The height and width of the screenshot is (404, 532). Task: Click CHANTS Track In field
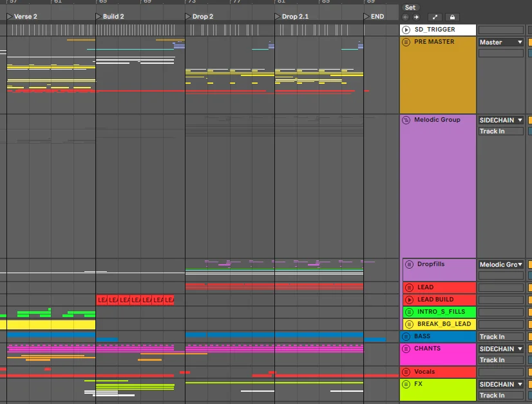[x=501, y=360]
